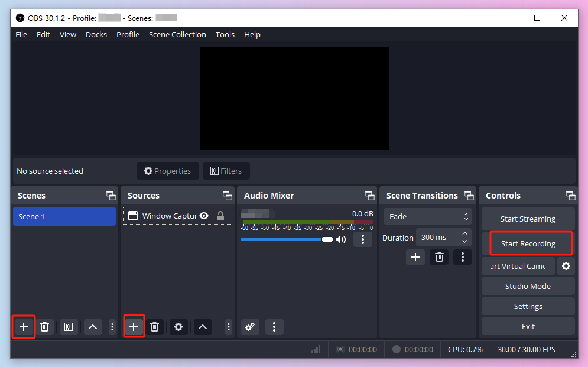The image size is (588, 367).
Task: Click the CPU usage status text
Action: click(x=465, y=350)
